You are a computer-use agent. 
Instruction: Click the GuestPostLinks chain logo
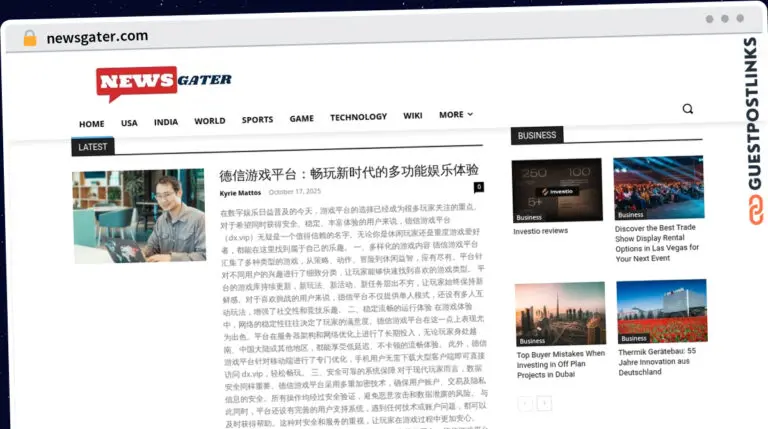(755, 210)
